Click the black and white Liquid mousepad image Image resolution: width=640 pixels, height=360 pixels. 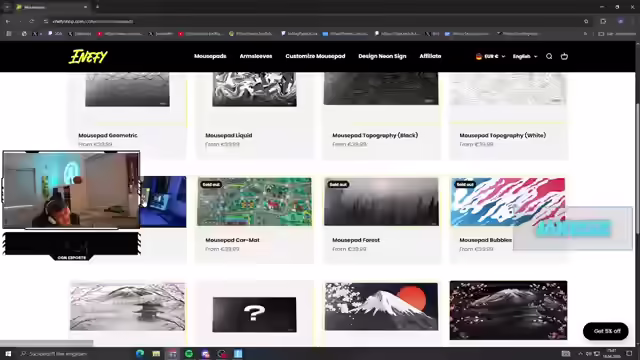coord(254,89)
